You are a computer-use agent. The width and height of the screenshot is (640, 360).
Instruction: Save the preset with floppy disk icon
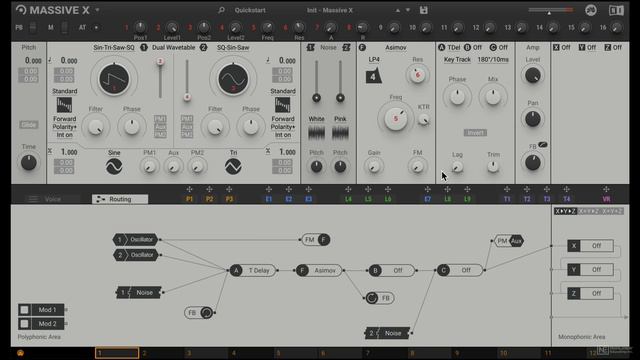click(424, 10)
